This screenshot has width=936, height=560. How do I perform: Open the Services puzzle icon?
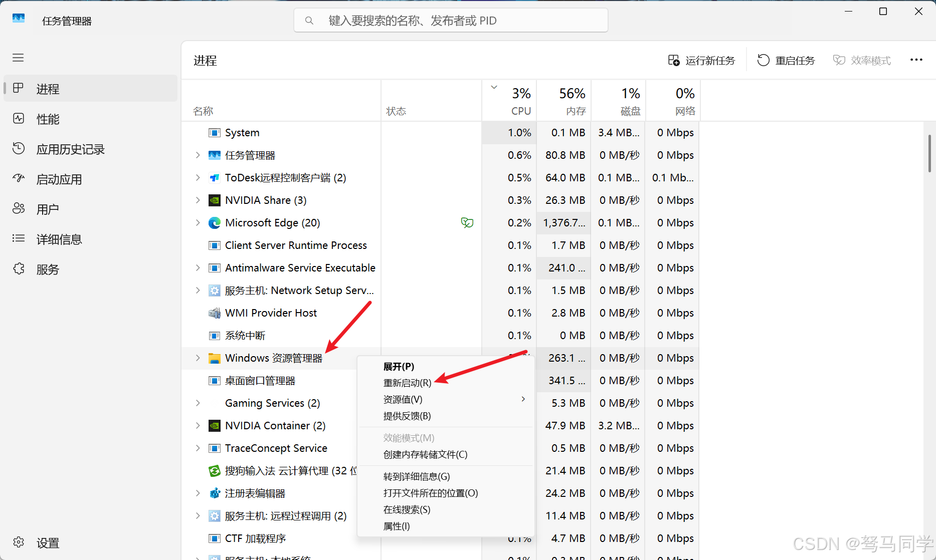click(19, 269)
